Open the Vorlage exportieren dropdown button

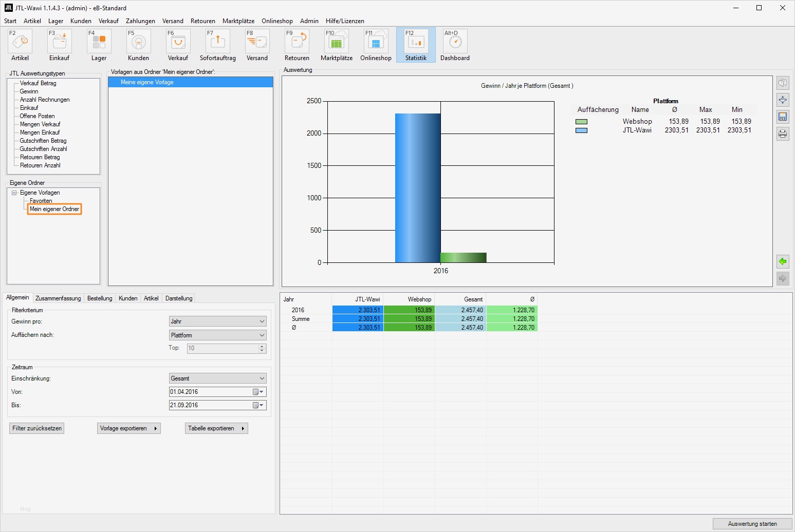pos(129,428)
